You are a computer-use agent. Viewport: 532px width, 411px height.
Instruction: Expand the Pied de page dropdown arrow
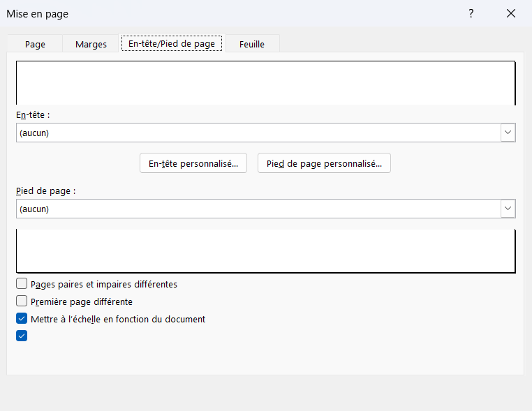508,209
